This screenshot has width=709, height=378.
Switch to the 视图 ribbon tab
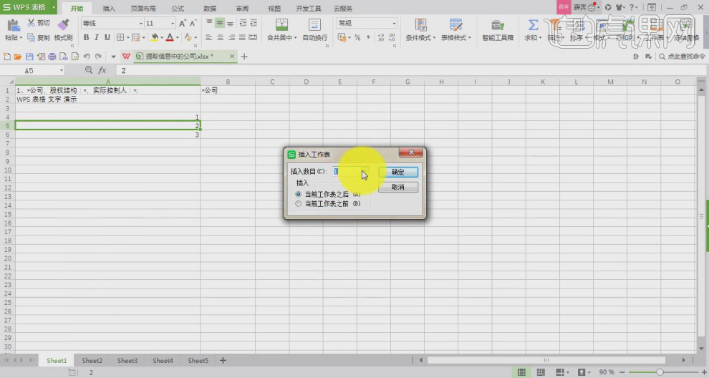click(x=274, y=9)
